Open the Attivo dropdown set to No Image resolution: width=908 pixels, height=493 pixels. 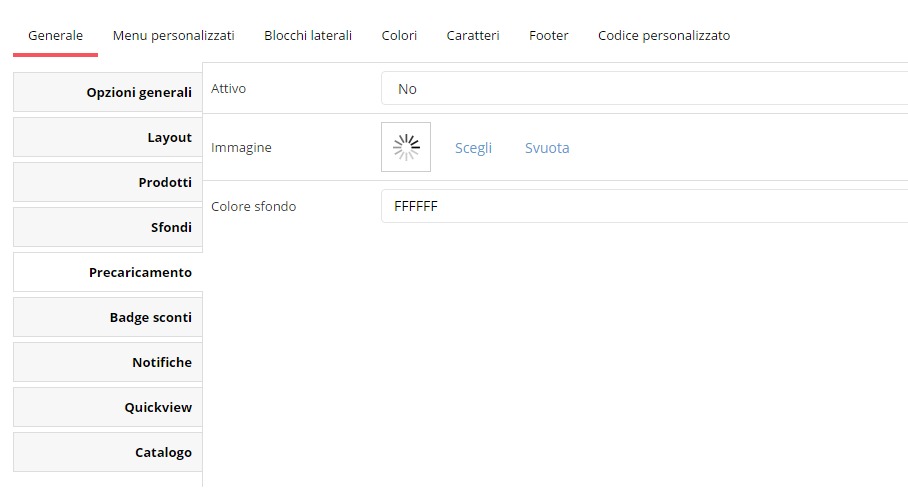pos(644,89)
